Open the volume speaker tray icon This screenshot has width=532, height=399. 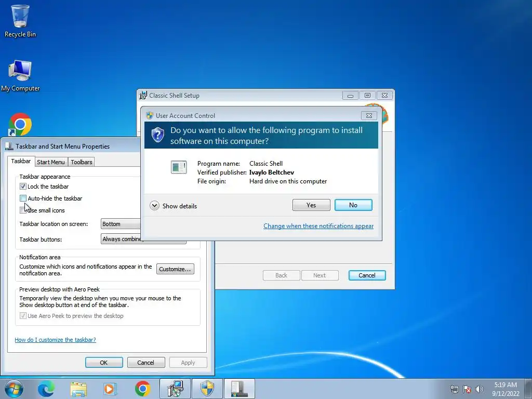coord(479,389)
